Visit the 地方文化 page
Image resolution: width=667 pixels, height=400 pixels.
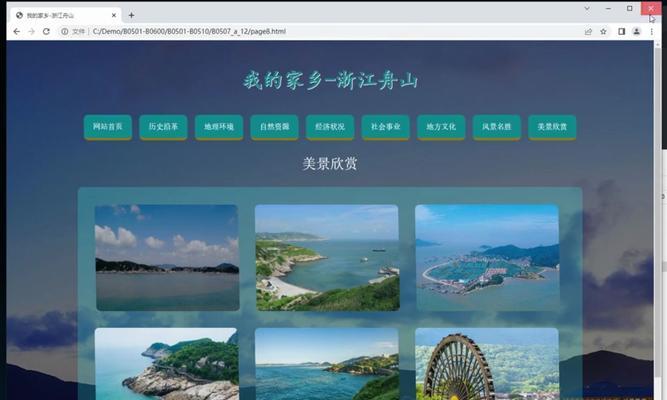point(441,127)
